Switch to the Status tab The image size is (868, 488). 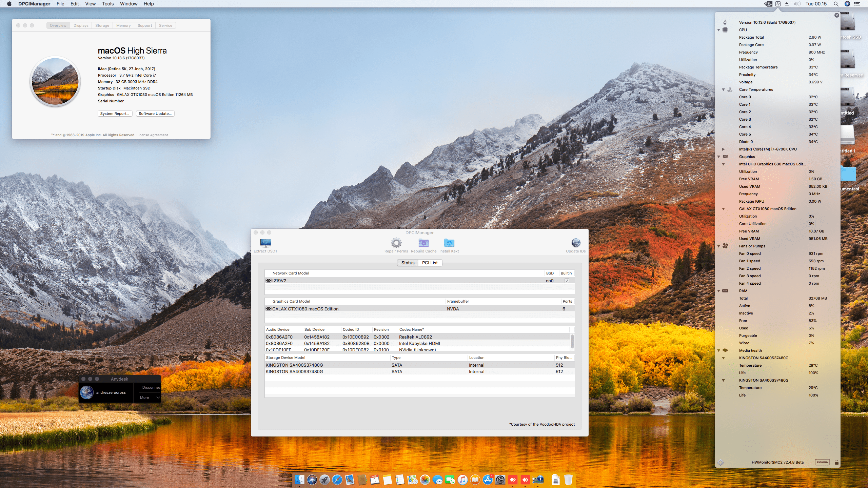coord(408,263)
